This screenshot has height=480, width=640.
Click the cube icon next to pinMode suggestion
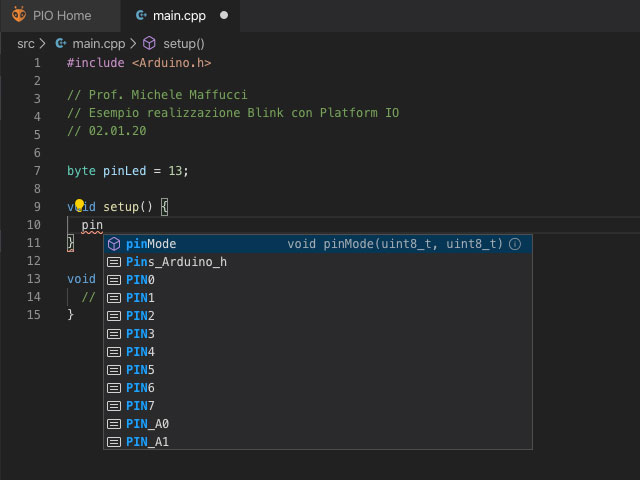click(x=114, y=244)
